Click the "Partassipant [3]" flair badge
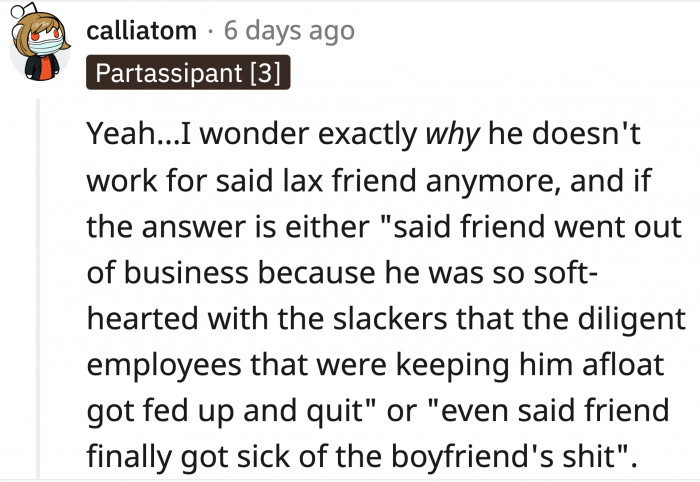The height and width of the screenshot is (482, 700). 188,75
